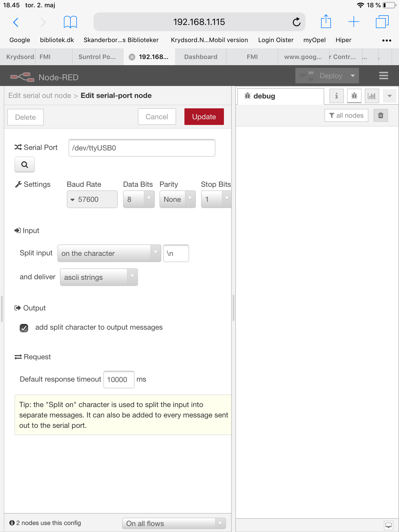This screenshot has width=399, height=532.
Task: Clear debug messages with trash icon
Action: click(381, 115)
